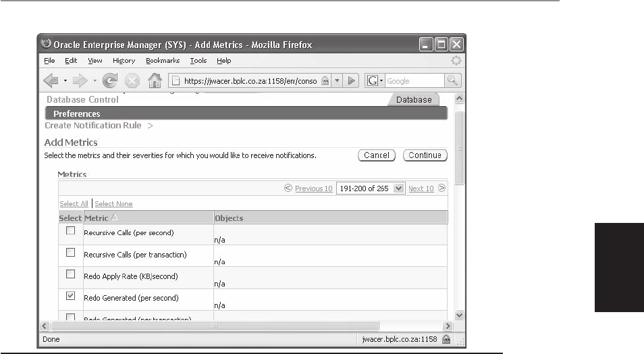
Task: Click the search magnifier icon
Action: (452, 80)
